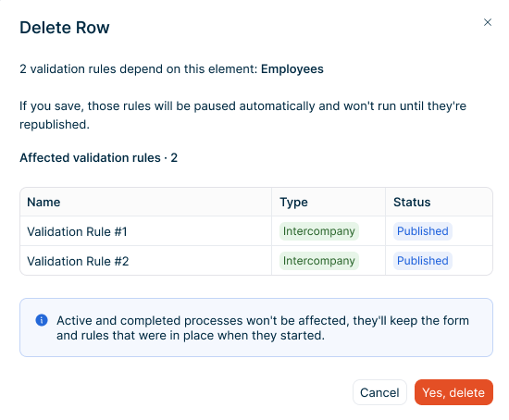This screenshot has width=509, height=420.
Task: Close the Delete Row dialog
Action: (x=487, y=22)
